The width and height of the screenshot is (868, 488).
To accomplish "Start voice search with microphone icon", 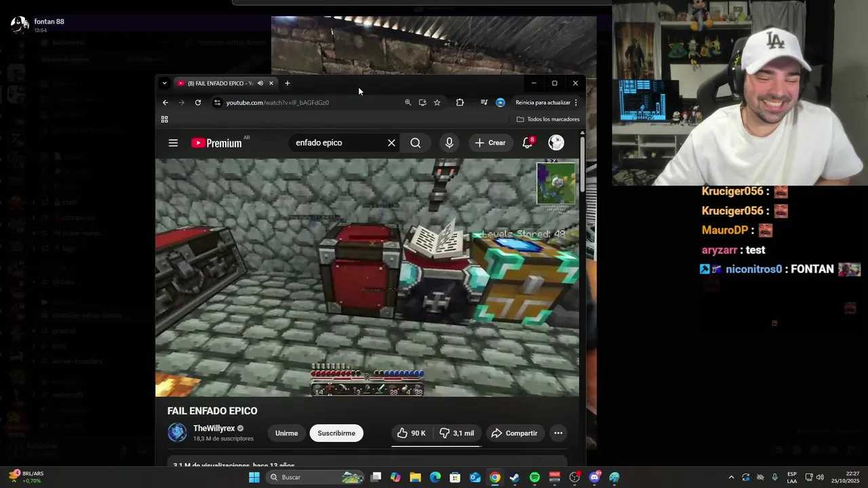I will click(x=449, y=143).
